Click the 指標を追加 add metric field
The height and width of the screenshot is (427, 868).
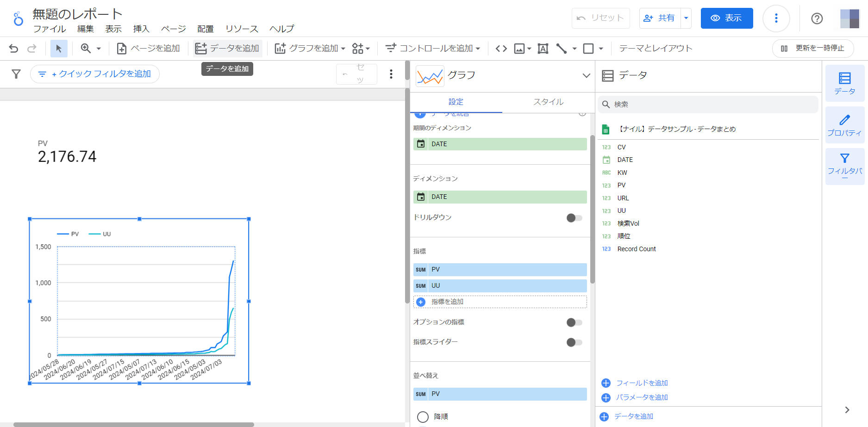500,302
